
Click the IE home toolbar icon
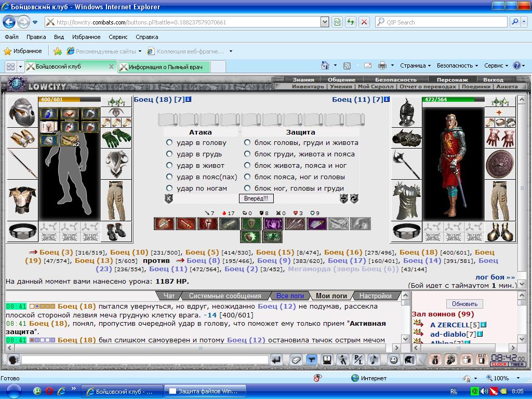[325, 65]
